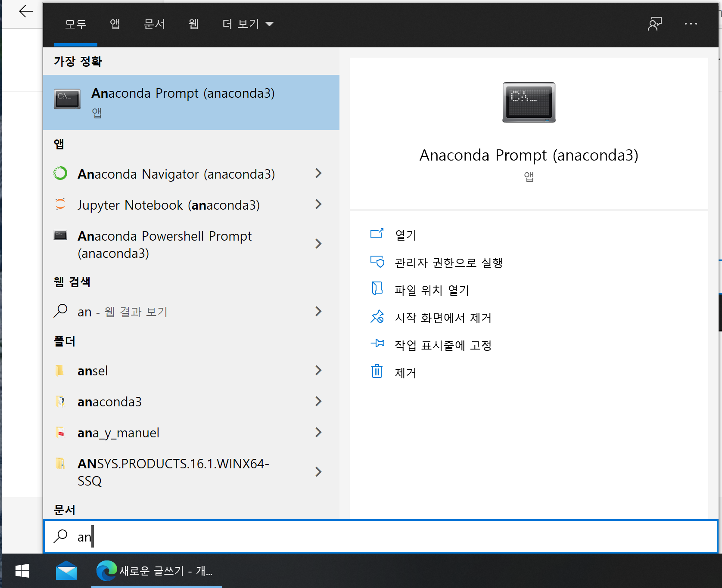Click the 'ansel' folder name
Screen dimensions: 722x588
(93, 371)
